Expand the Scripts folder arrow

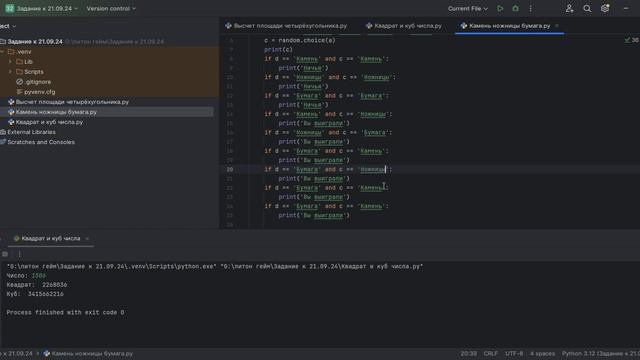(x=10, y=72)
